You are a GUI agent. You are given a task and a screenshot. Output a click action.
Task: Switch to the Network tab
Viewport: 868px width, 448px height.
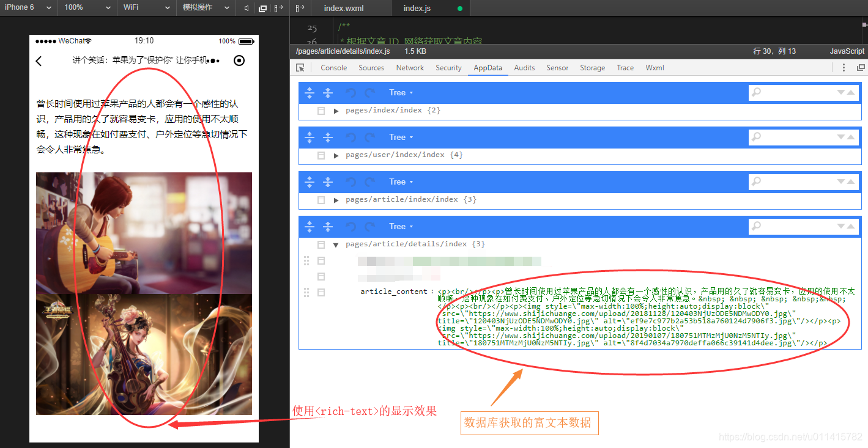point(410,68)
